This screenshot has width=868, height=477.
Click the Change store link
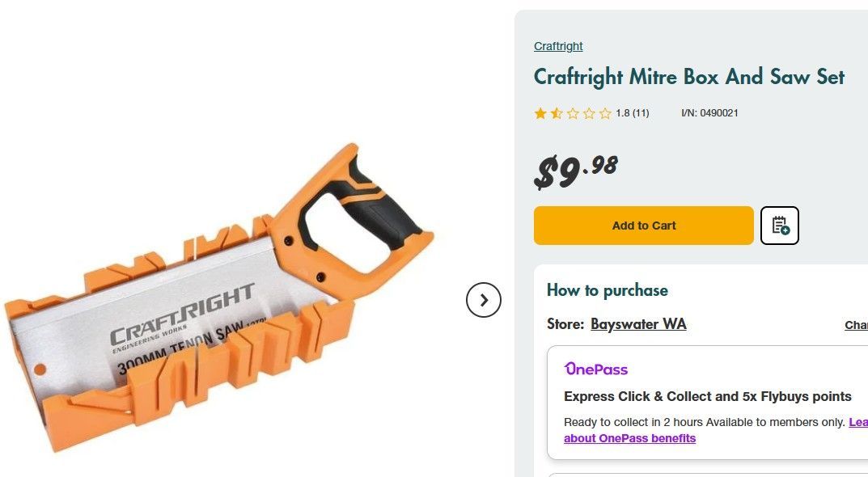point(856,325)
